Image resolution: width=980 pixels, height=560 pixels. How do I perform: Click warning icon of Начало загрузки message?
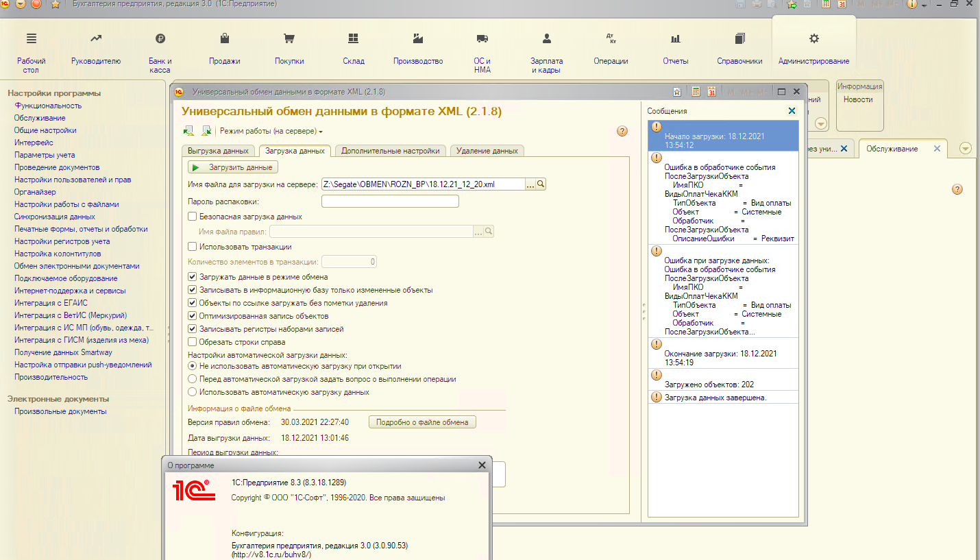656,127
